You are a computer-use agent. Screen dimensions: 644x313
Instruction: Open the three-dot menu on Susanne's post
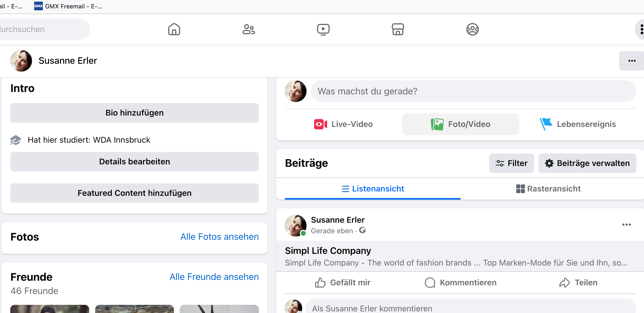tap(626, 225)
